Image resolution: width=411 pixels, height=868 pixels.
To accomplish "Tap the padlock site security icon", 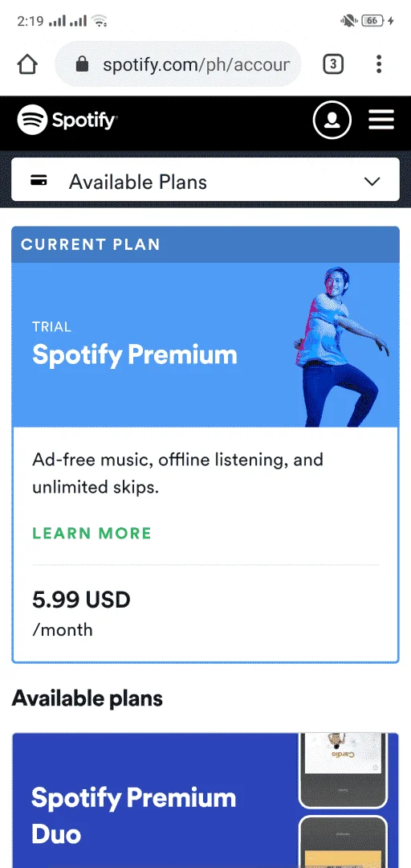I will 83,64.
